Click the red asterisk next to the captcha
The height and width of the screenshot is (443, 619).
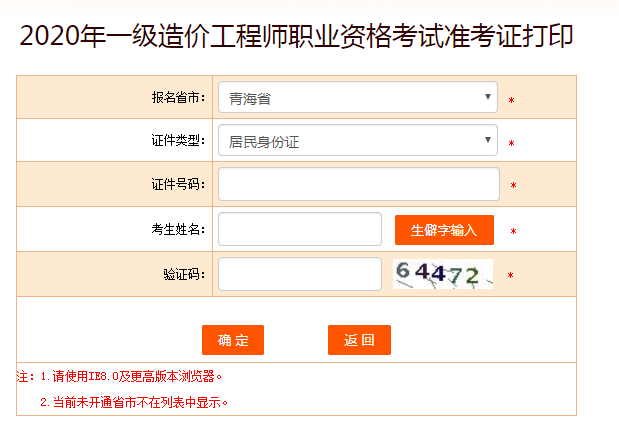tap(510, 276)
